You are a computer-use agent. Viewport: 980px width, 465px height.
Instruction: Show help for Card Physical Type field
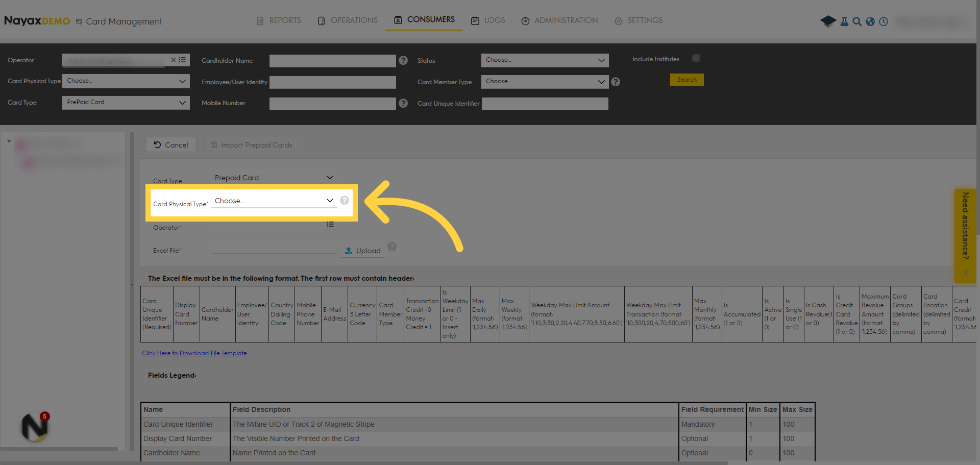click(x=345, y=200)
